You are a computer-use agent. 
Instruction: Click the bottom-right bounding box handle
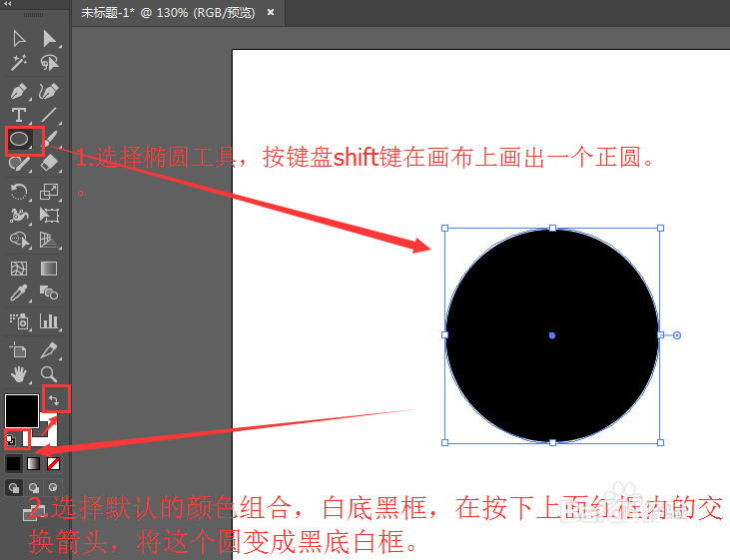660,442
